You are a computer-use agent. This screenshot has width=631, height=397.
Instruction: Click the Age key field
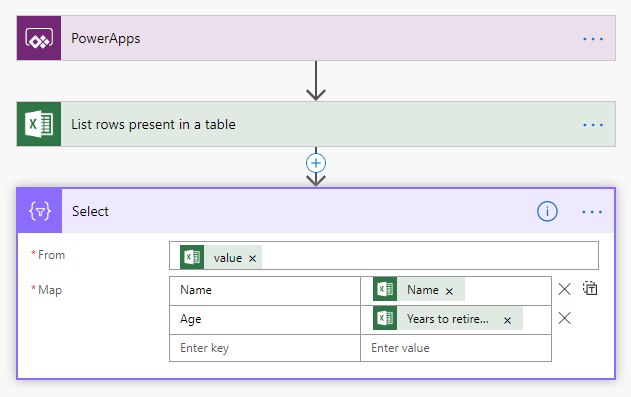[x=265, y=319]
